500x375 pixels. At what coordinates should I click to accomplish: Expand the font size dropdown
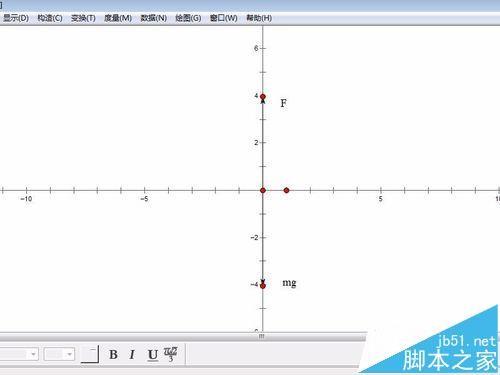pos(69,354)
